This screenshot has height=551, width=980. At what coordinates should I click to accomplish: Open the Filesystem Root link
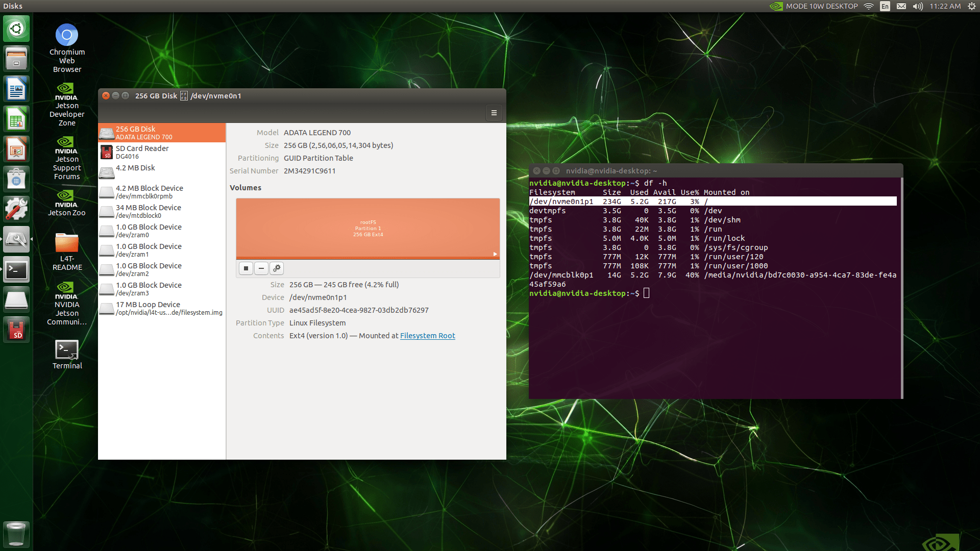427,336
